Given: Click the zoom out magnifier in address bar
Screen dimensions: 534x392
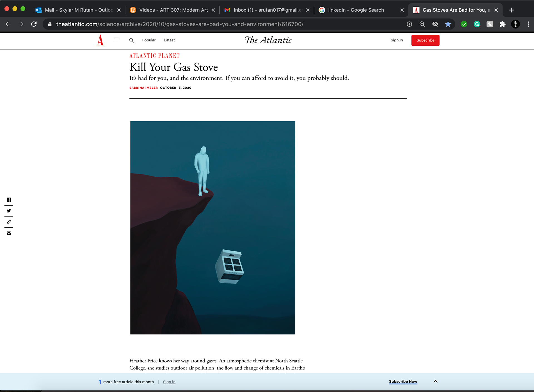Looking at the screenshot, I should pyautogui.click(x=422, y=24).
